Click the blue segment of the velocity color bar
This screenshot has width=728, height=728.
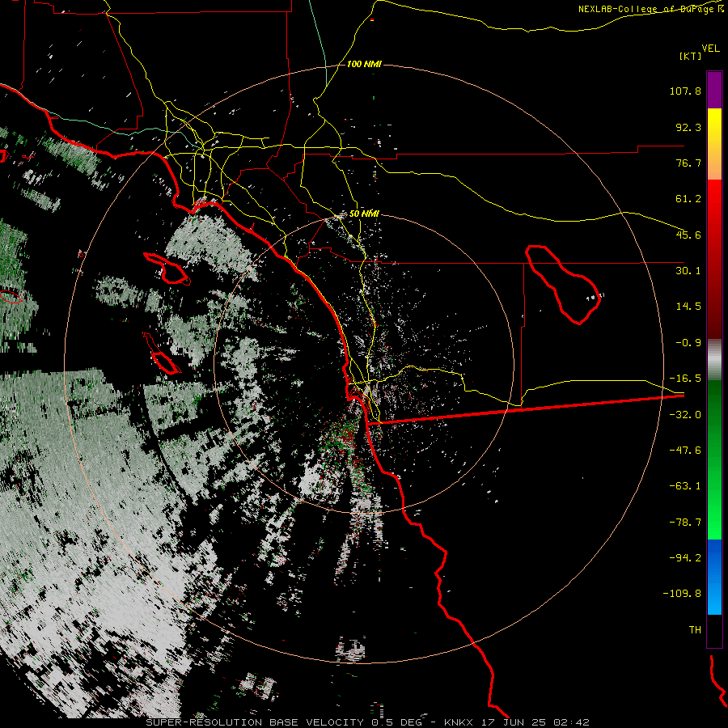point(714,577)
